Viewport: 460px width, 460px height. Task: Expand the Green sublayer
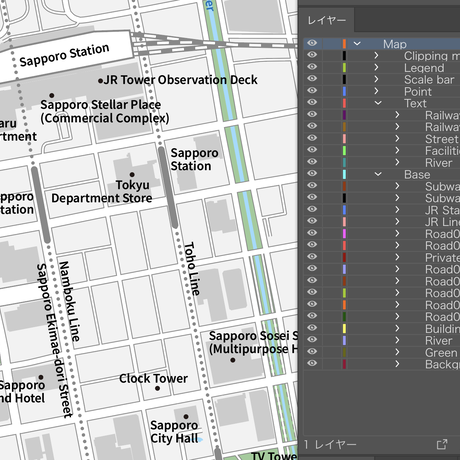pyautogui.click(x=397, y=352)
